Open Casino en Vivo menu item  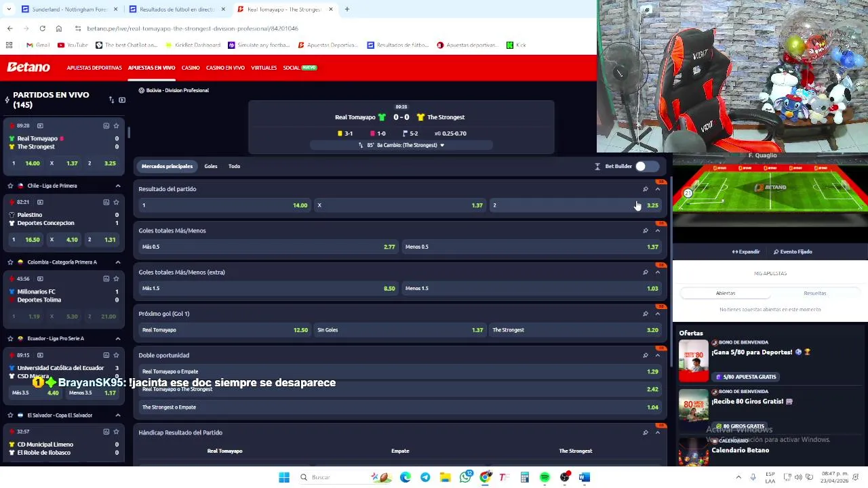(225, 68)
